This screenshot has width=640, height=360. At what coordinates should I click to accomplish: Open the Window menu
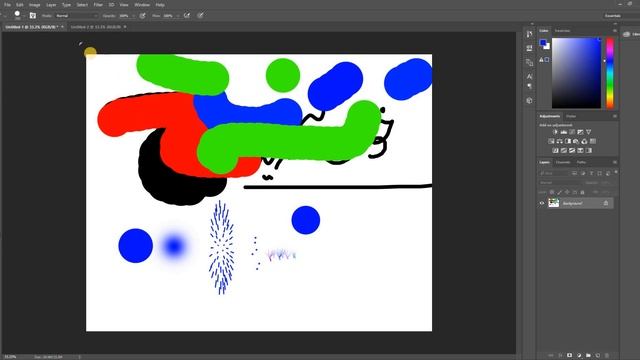click(142, 5)
